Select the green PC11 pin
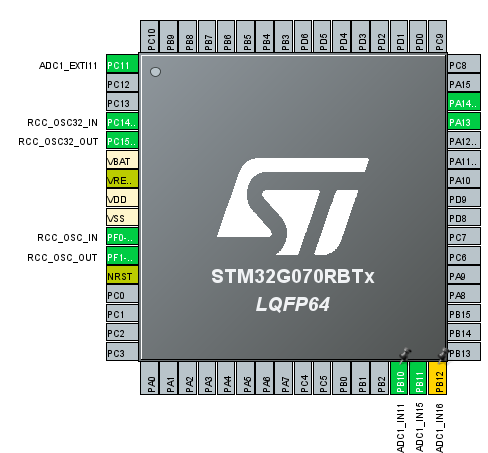This screenshot has height=453, width=488. pos(122,65)
